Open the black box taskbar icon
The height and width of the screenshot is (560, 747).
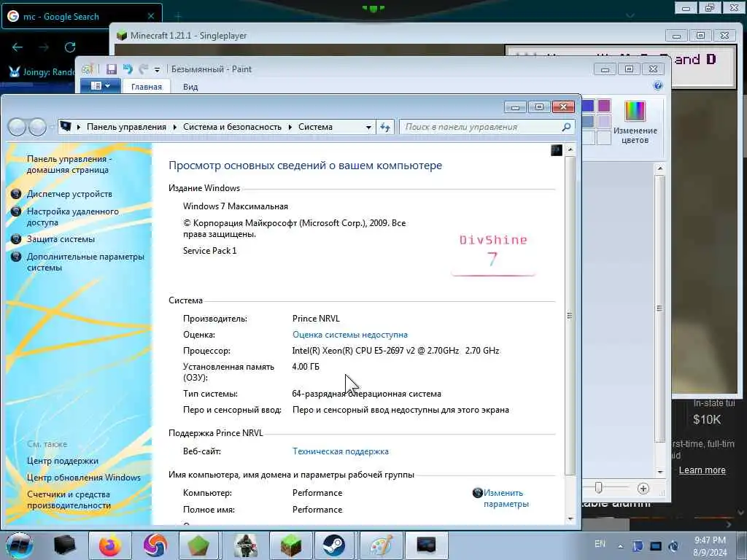point(65,545)
